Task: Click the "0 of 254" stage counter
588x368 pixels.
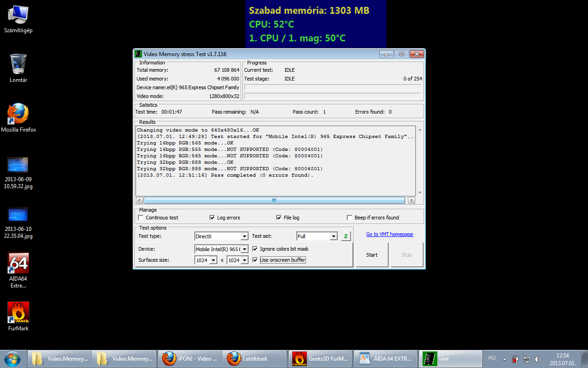Action: (413, 79)
